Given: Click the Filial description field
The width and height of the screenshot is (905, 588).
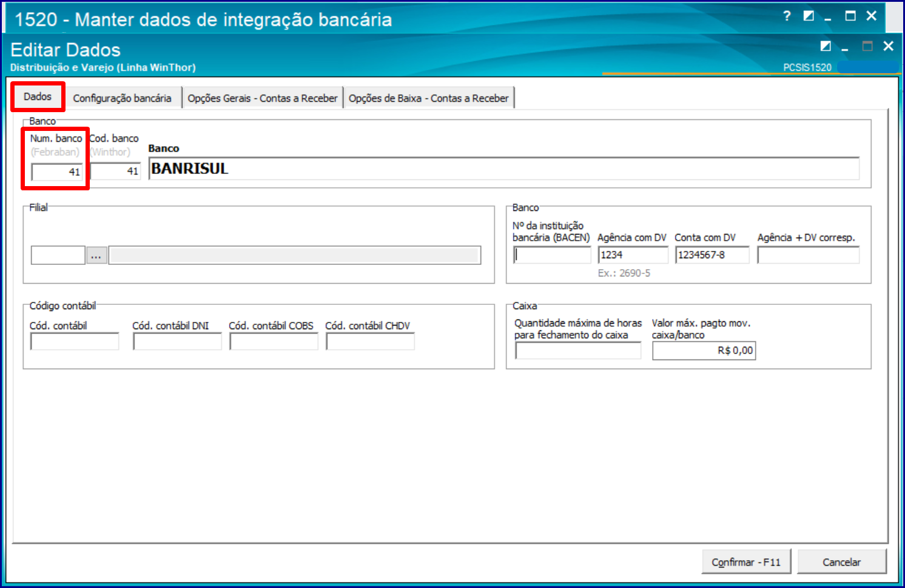Looking at the screenshot, I should tap(294, 255).
